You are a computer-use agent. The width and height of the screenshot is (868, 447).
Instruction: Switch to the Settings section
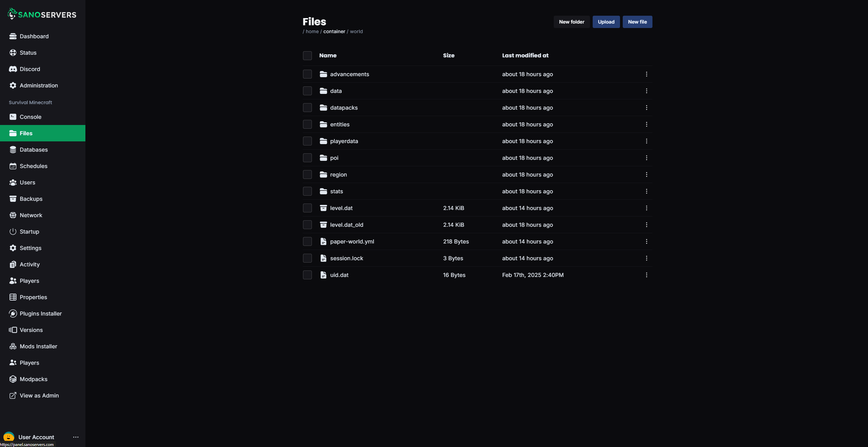30,248
